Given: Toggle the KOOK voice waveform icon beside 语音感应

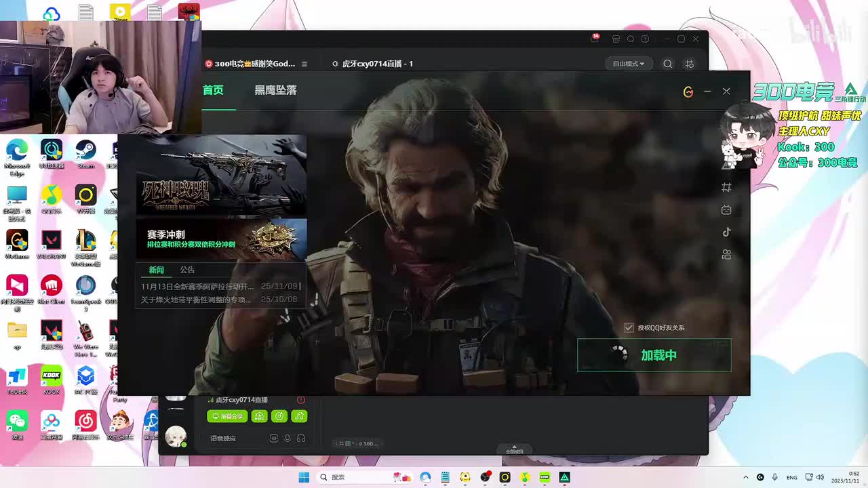Looking at the screenshot, I should [274, 439].
